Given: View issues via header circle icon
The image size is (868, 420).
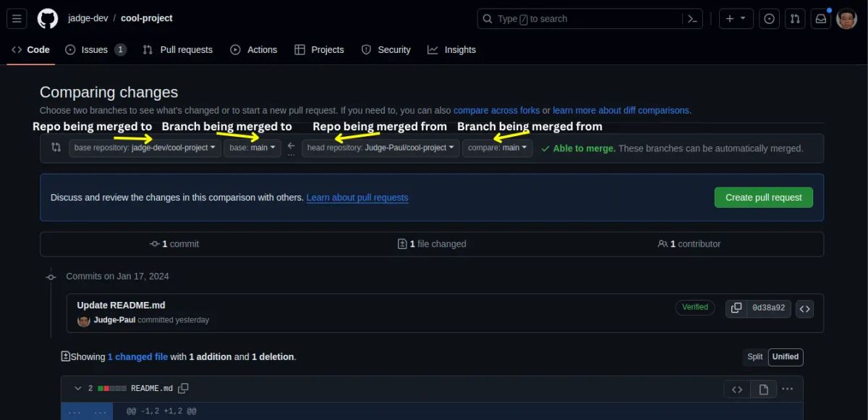Looking at the screenshot, I should coord(770,19).
